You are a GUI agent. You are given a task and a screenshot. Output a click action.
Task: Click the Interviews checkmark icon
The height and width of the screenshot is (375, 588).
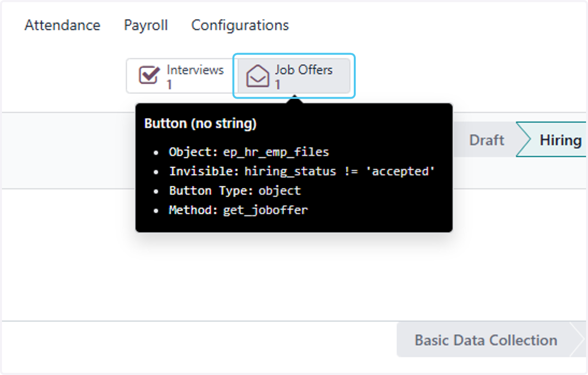[x=149, y=76]
